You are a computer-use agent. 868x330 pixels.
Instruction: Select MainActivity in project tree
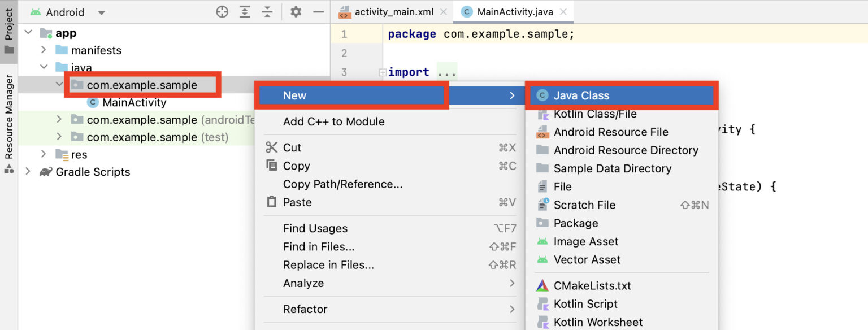(134, 102)
